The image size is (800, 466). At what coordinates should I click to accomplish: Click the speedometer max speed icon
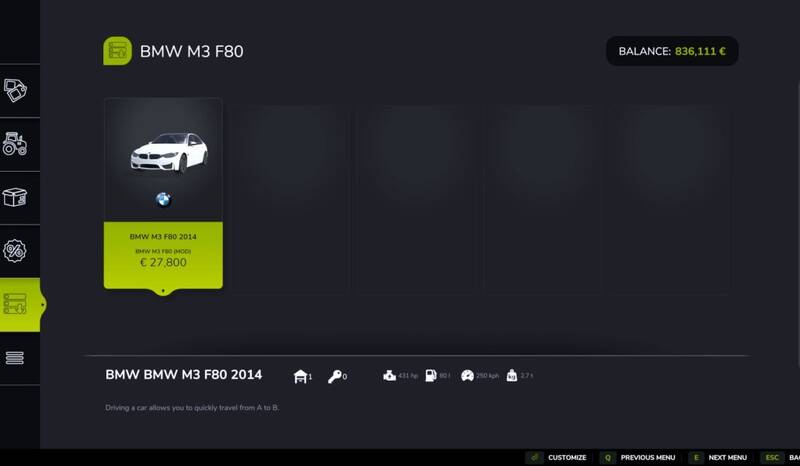467,376
